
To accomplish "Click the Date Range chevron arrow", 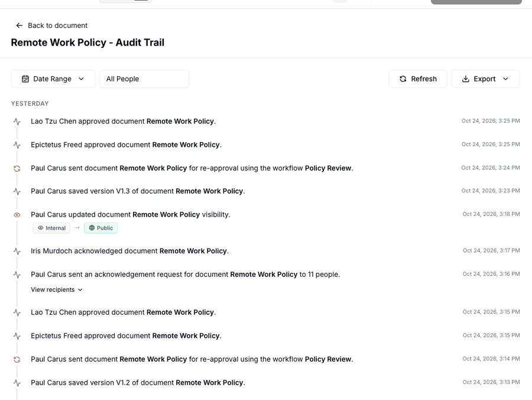I will tap(81, 79).
